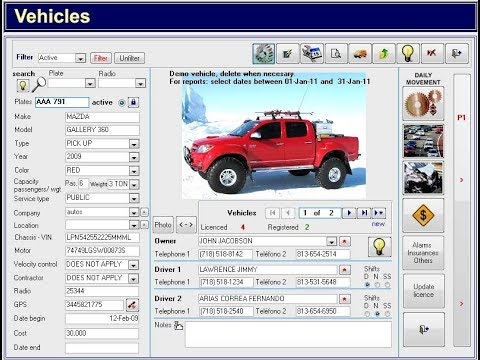Viewport: 480px width, 360px height.
Task: Go to first vehicle record
Action: tap(273, 213)
